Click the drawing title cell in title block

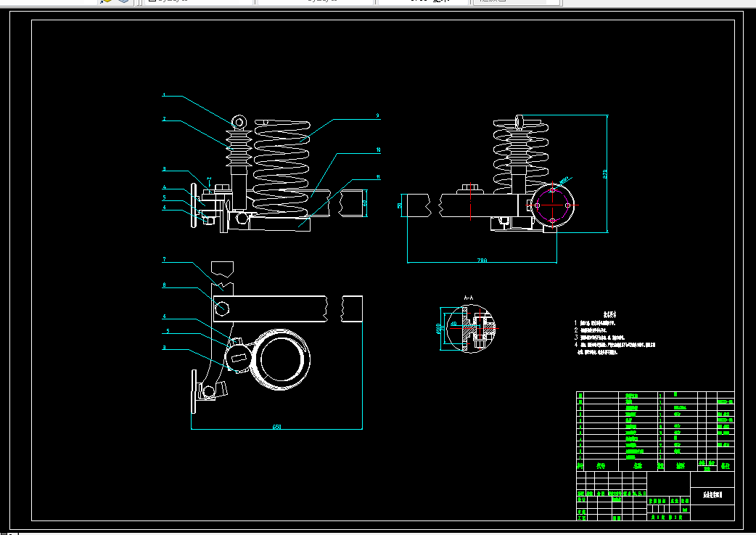point(712,496)
